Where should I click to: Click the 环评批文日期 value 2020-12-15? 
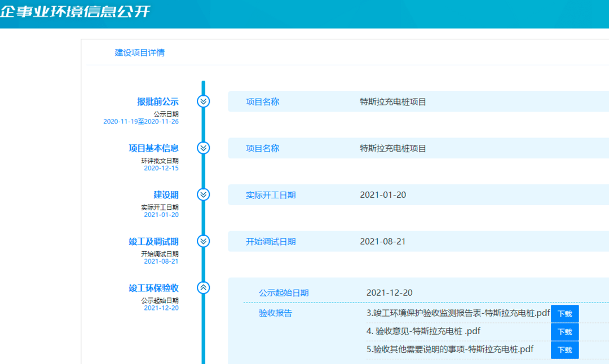[161, 168]
